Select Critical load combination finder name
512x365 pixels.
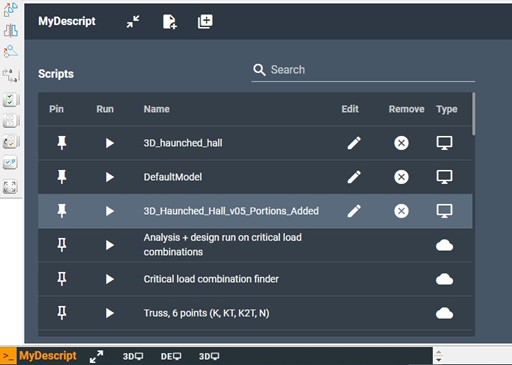[211, 279]
